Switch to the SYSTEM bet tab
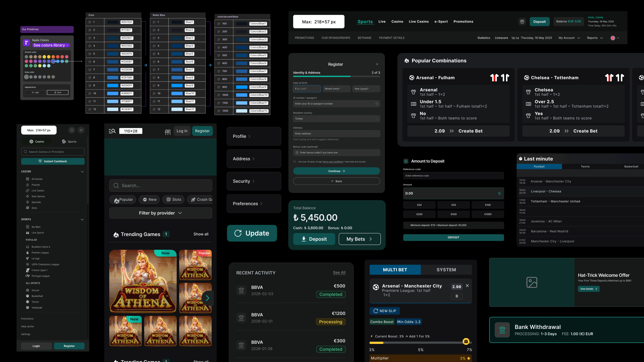 pos(446,270)
